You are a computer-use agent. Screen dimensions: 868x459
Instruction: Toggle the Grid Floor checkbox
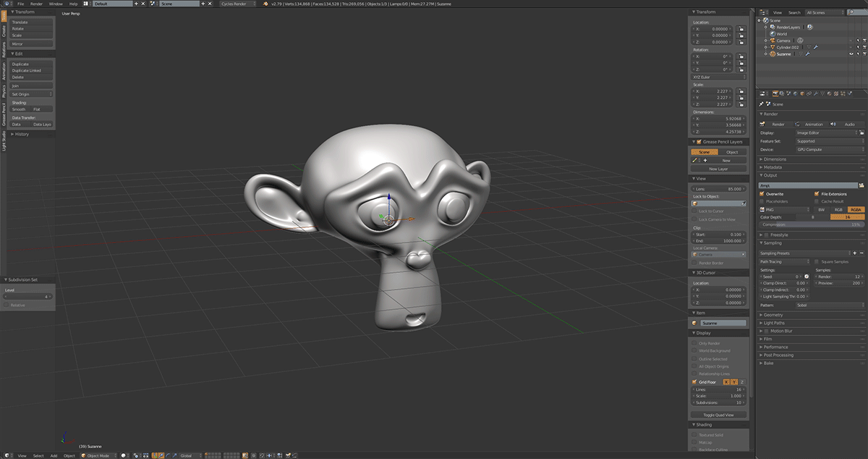[x=694, y=382]
